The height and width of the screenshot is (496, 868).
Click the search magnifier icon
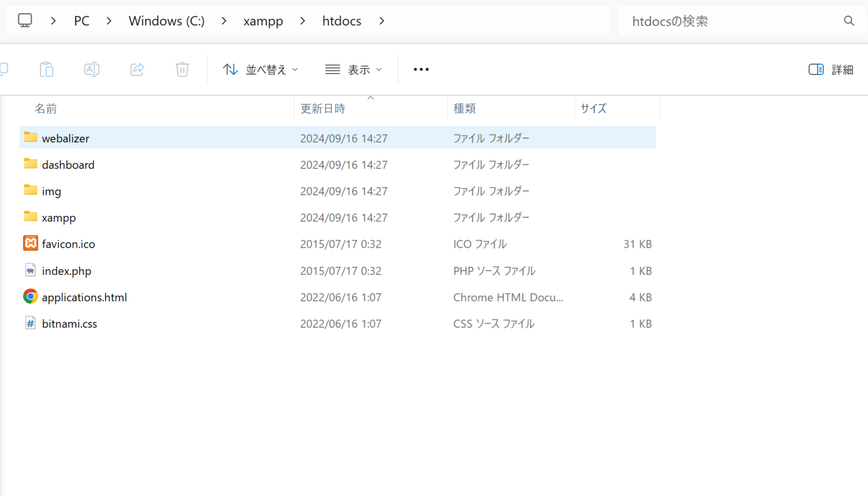(849, 21)
